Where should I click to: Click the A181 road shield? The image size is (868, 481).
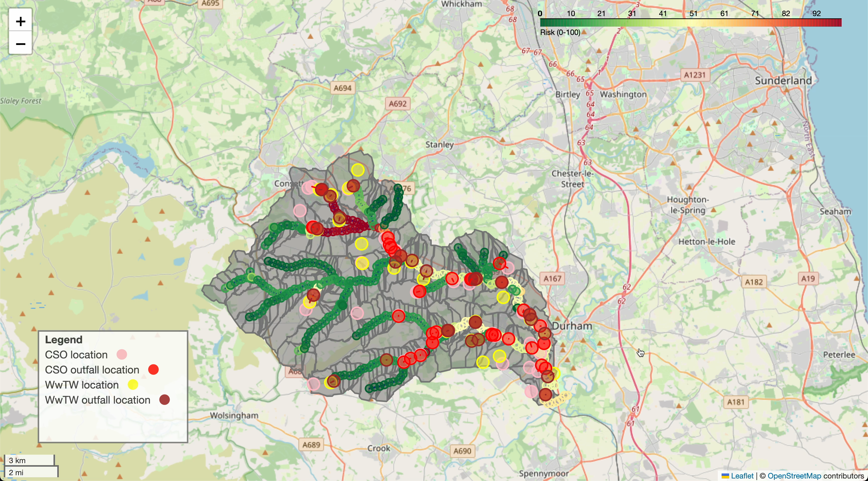click(736, 402)
